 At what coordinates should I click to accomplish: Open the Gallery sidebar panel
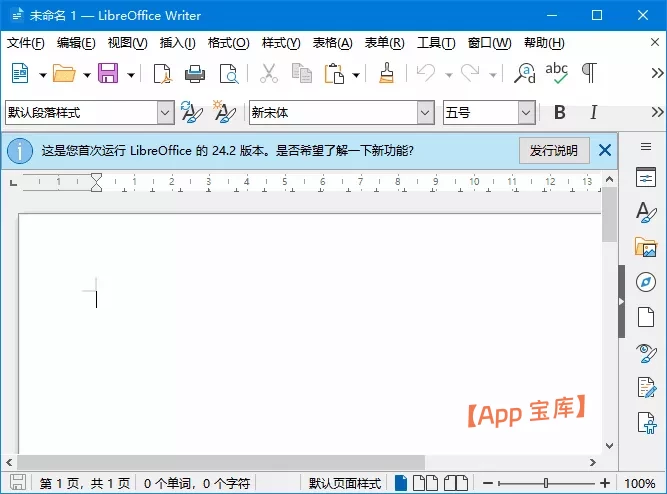click(646, 247)
